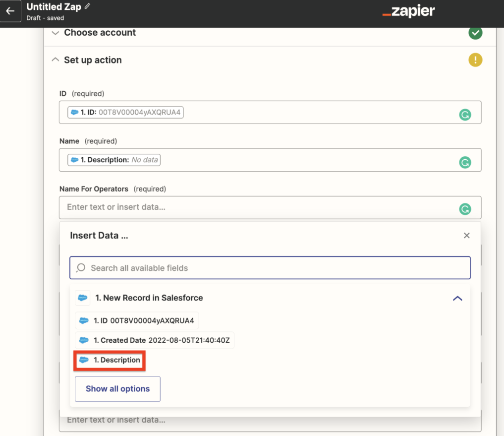Image resolution: width=504 pixels, height=436 pixels.
Task: Click the Untitled Zap title
Action: tap(54, 7)
